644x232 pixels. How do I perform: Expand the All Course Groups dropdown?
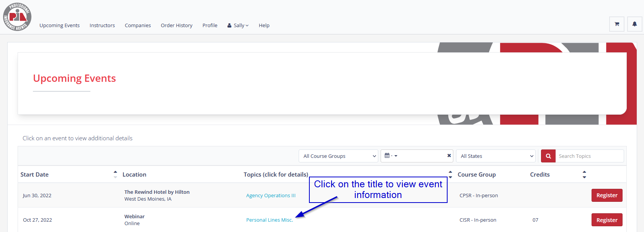coord(338,156)
